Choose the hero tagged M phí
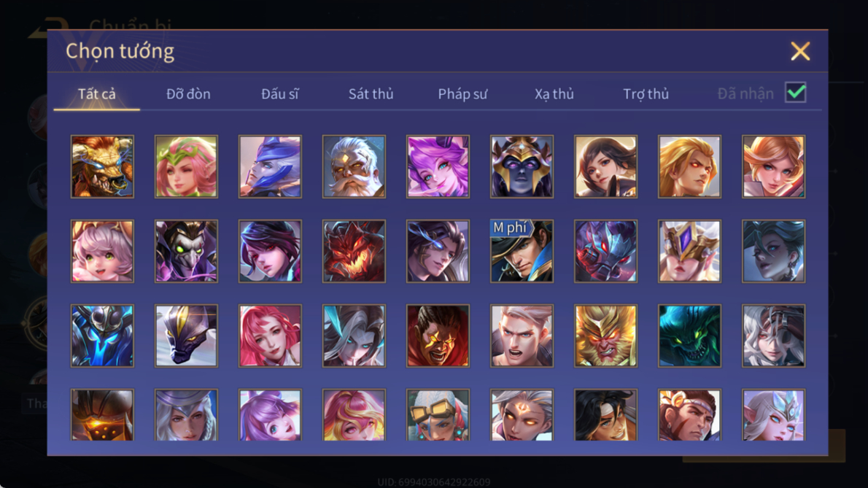 tap(522, 251)
